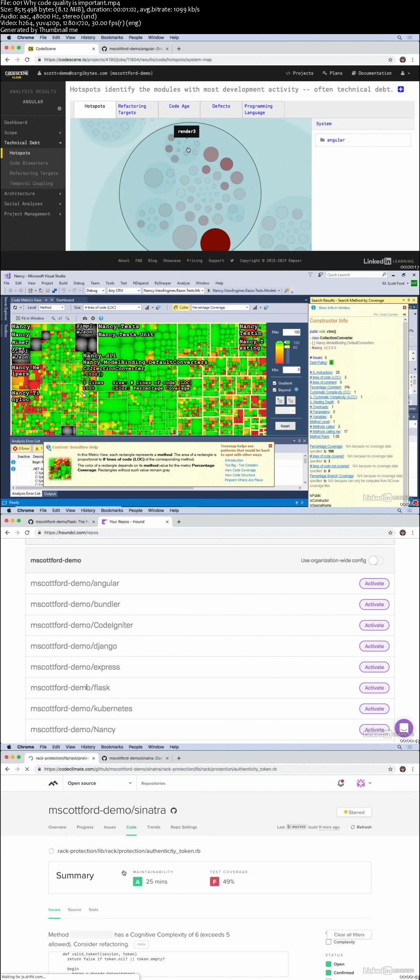Click the red F test coverage badge
Image resolution: width=420 pixels, height=980 pixels.
tap(214, 881)
